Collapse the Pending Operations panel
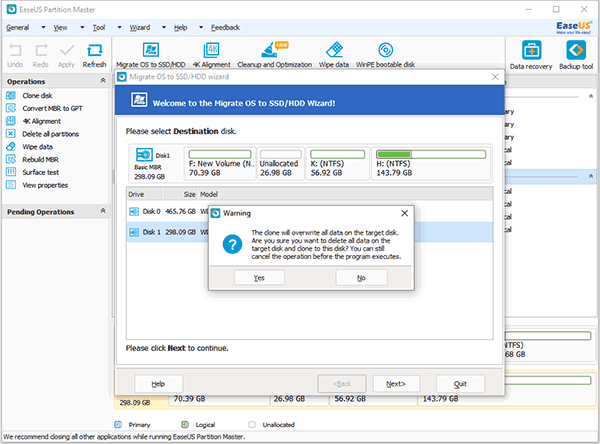 100,212
